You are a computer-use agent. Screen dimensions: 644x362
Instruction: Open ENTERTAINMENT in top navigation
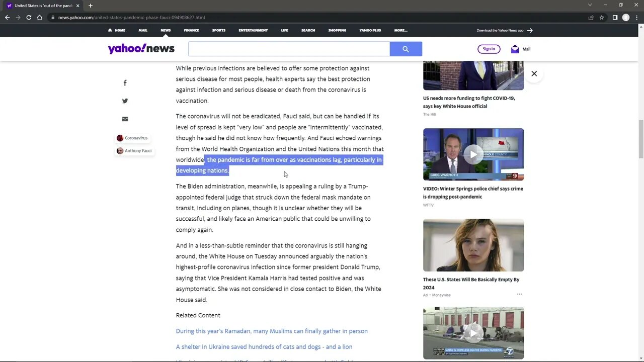pos(253,30)
